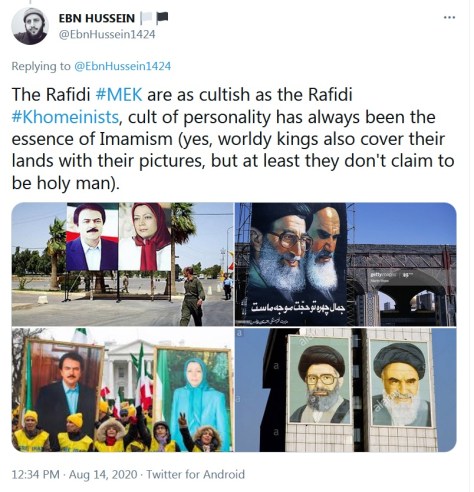Viewport: 474px width, 492px height.
Task: Open the Aug 14, 2020 date link
Action: [x=103, y=474]
